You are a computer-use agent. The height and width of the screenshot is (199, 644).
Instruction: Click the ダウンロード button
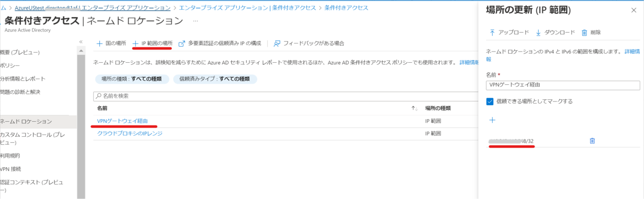pos(555,32)
